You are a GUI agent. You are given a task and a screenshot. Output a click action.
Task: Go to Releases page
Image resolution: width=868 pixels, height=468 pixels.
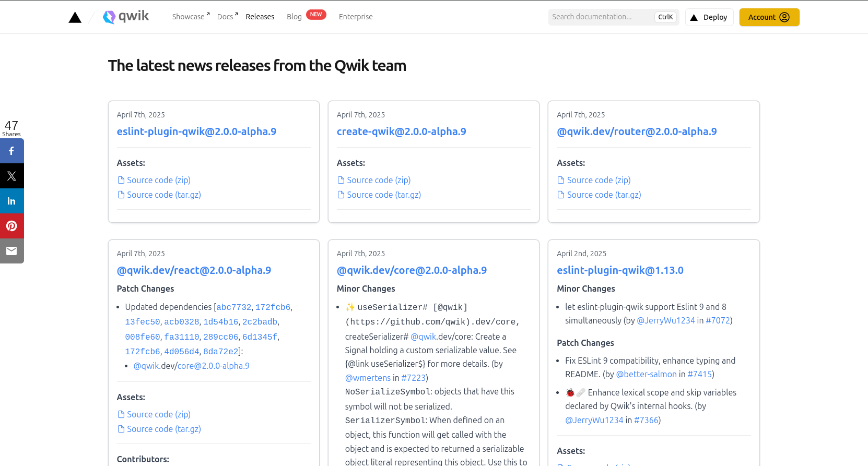click(260, 17)
